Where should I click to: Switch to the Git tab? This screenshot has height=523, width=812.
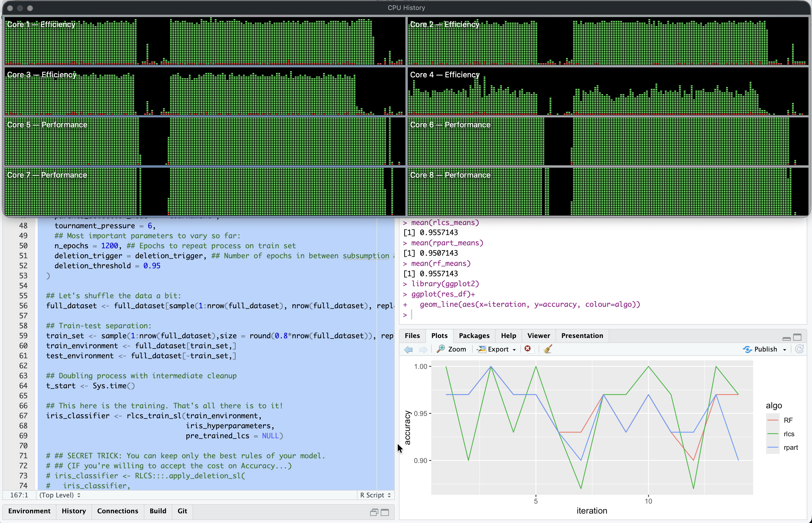pyautogui.click(x=182, y=511)
